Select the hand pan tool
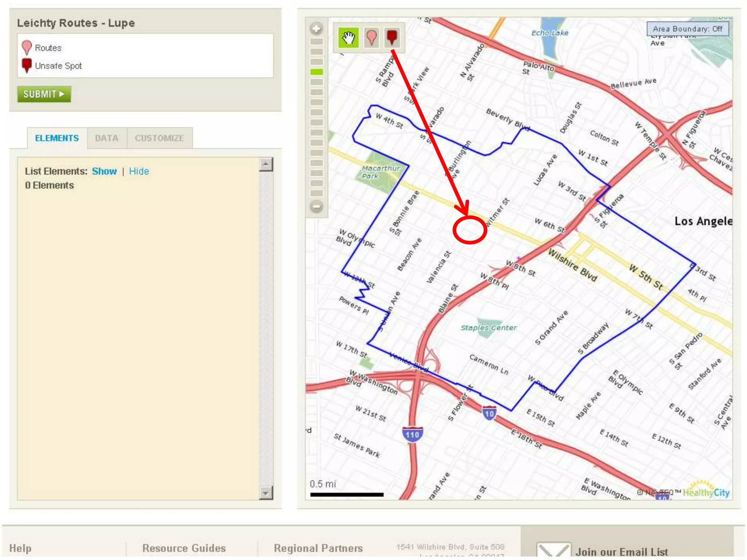The width and height of the screenshot is (747, 560). (348, 38)
